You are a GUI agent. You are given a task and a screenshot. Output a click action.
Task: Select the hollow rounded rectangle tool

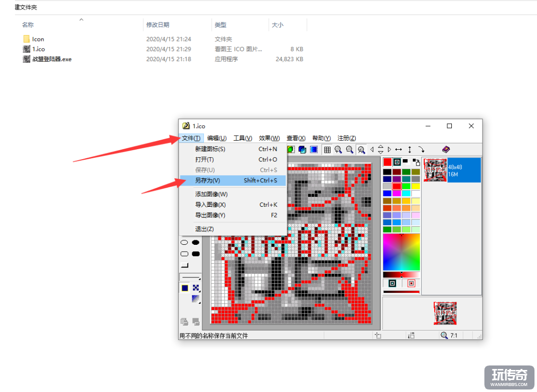184,254
